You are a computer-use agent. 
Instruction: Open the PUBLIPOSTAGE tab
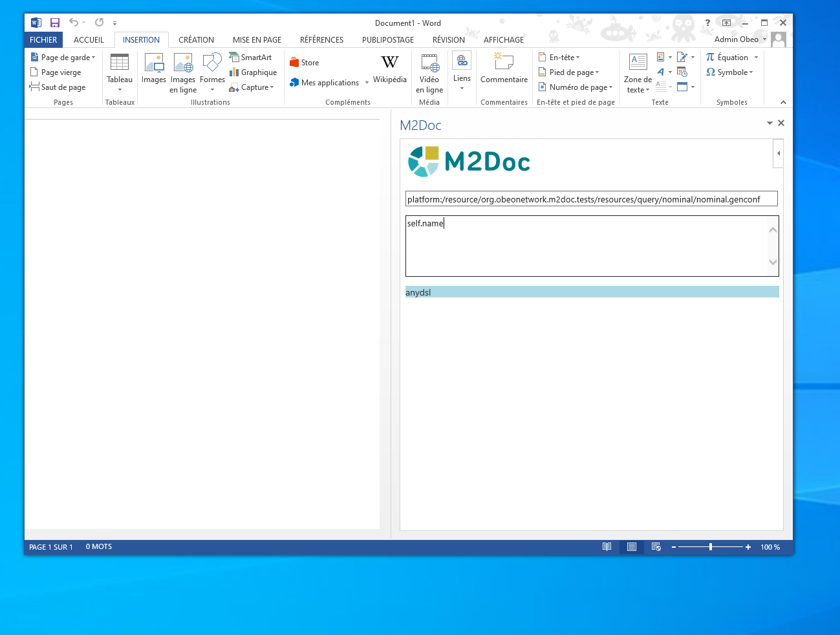point(388,40)
